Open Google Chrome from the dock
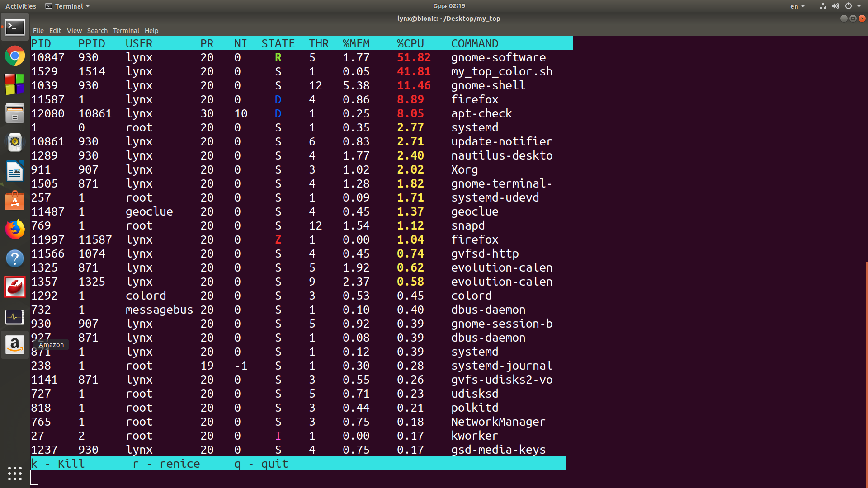Image resolution: width=868 pixels, height=488 pixels. [15, 56]
